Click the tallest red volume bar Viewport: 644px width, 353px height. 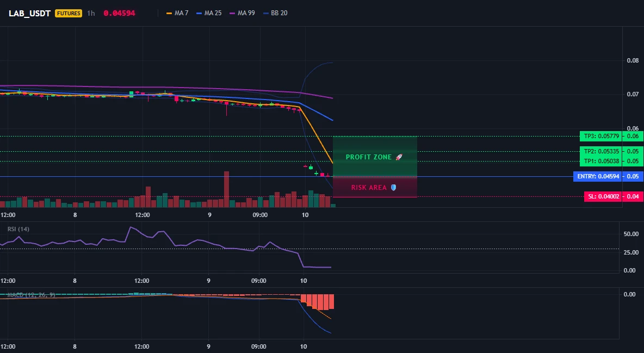tap(226, 189)
